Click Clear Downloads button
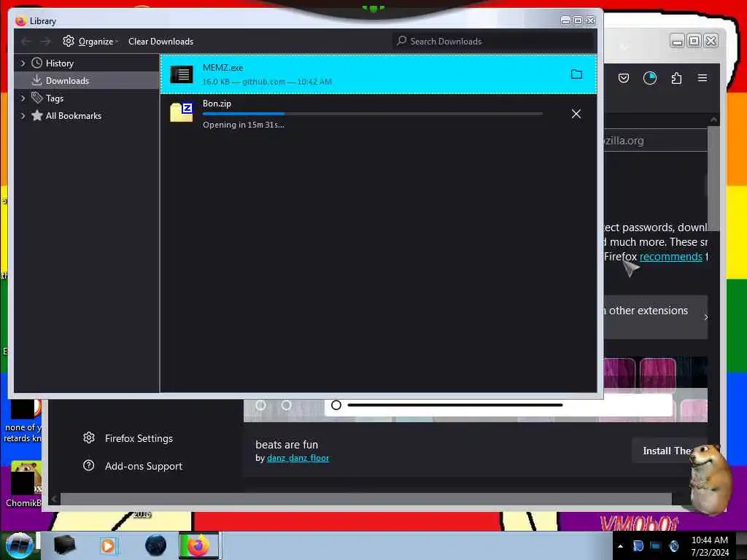The height and width of the screenshot is (560, 747). tap(160, 42)
